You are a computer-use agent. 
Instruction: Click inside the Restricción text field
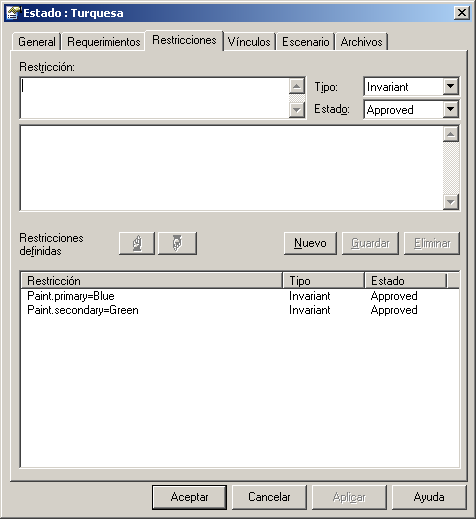point(155,98)
